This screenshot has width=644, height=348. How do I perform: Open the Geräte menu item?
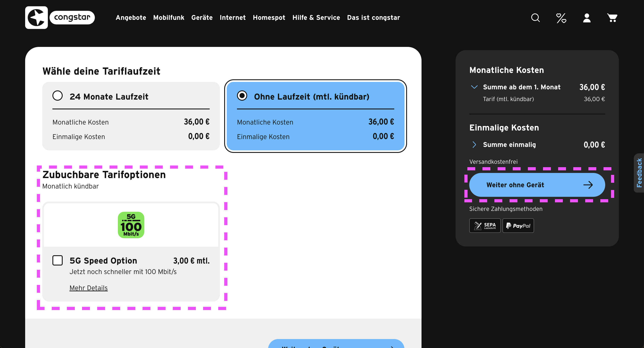(202, 17)
